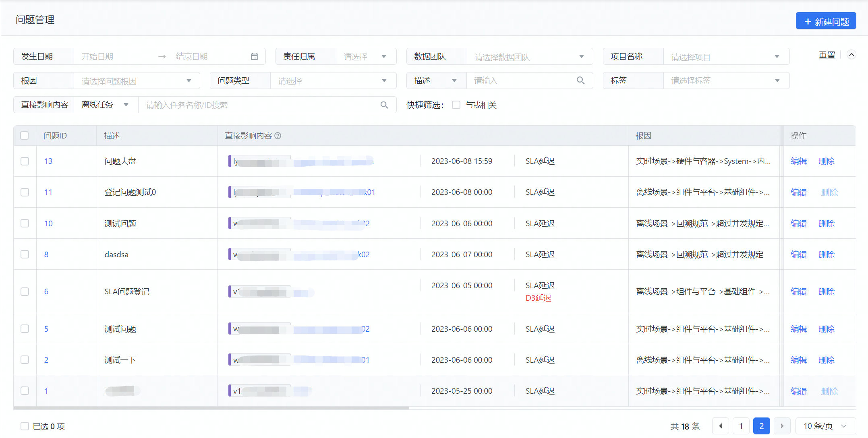Click 离线场景->回溯规范->超过并发规定 cell in dasdsa row

click(x=700, y=254)
